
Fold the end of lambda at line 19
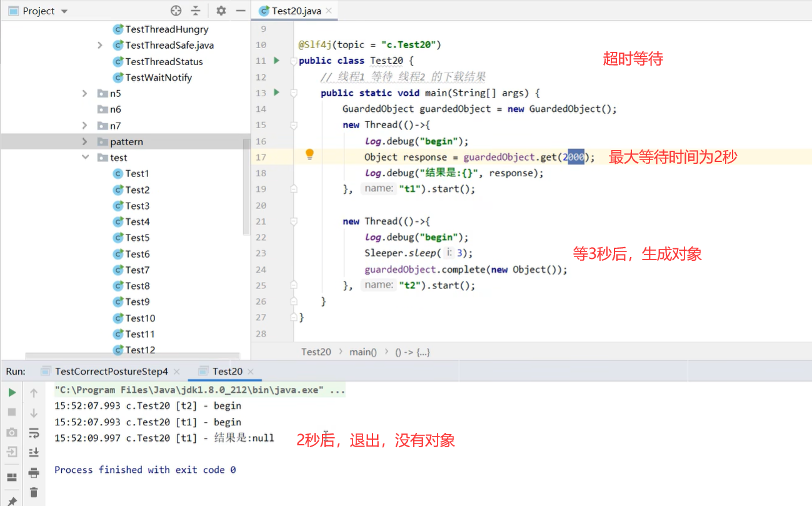[294, 189]
